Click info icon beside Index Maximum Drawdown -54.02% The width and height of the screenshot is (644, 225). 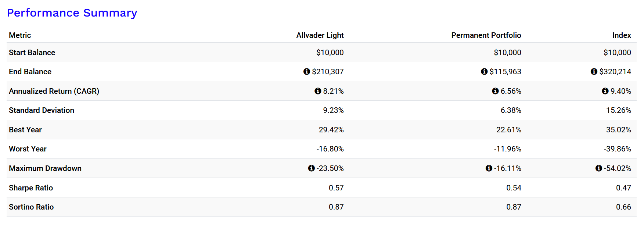pos(599,168)
